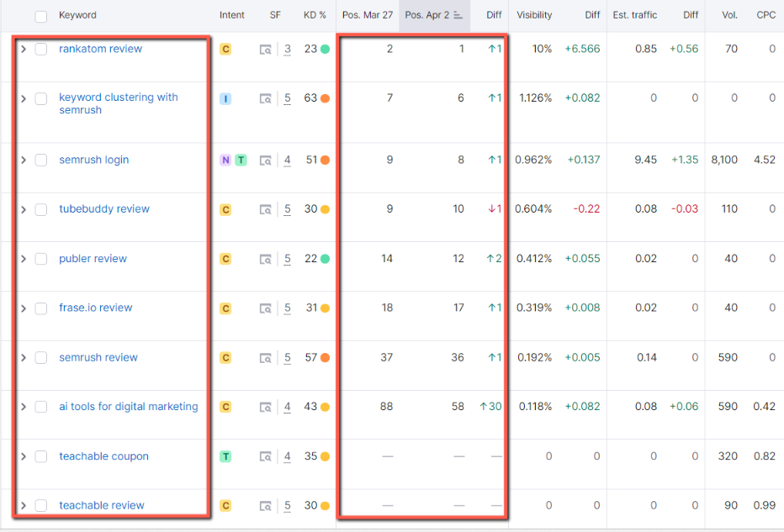Open SERP view icon for teachable coupon
The image size is (784, 532).
[266, 456]
